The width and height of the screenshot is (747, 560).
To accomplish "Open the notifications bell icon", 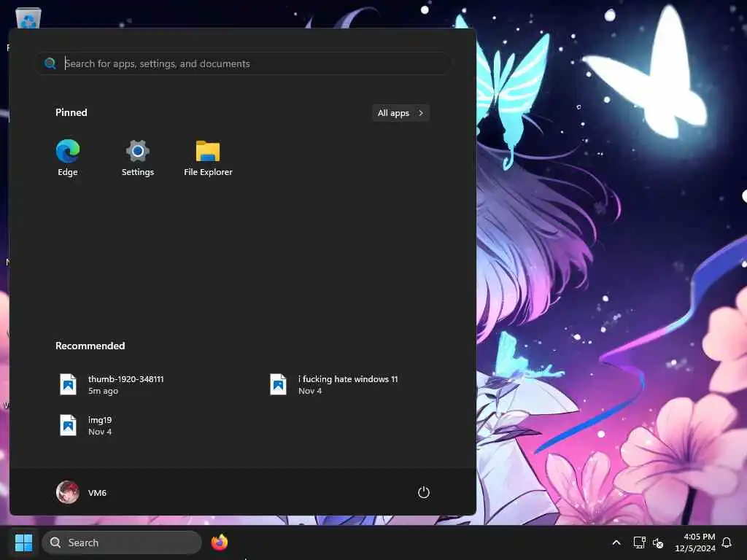I will tap(727, 542).
